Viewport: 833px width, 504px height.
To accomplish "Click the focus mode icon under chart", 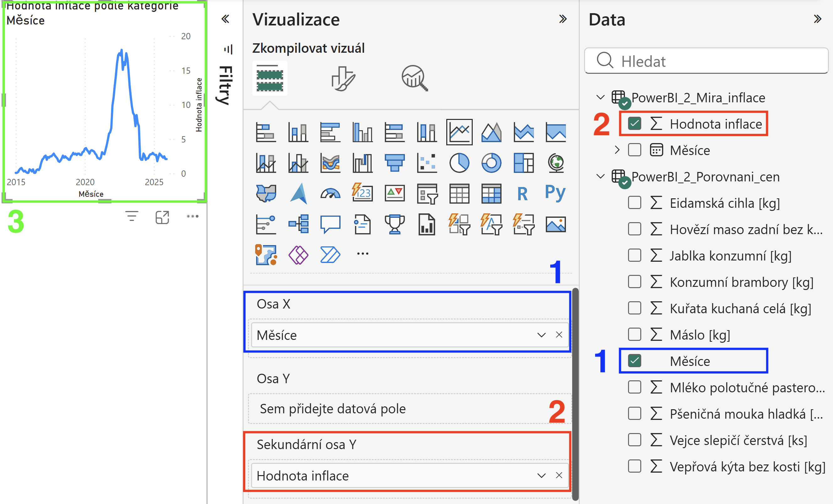I will 162,217.
